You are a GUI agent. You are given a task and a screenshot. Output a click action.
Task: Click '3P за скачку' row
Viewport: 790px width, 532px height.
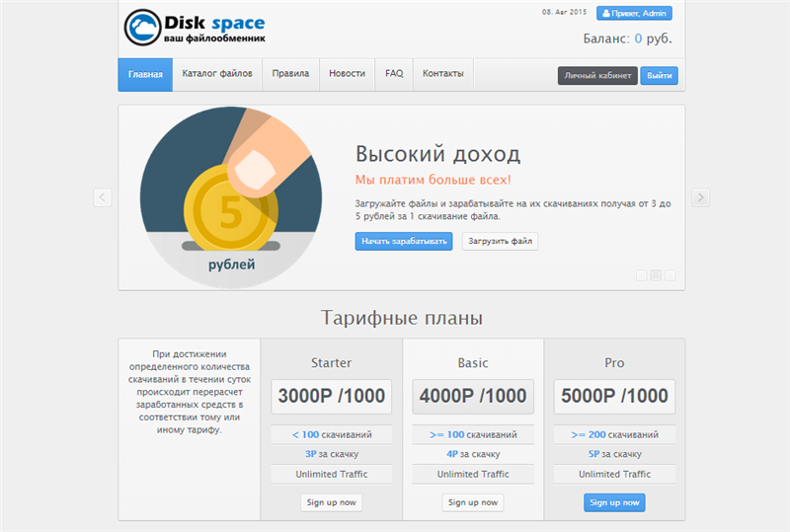[332, 454]
